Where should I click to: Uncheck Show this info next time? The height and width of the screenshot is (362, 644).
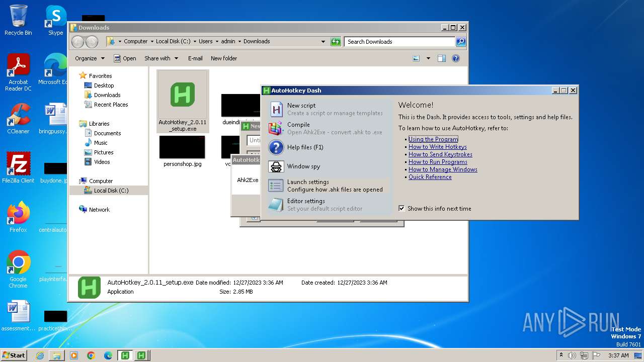[401, 208]
